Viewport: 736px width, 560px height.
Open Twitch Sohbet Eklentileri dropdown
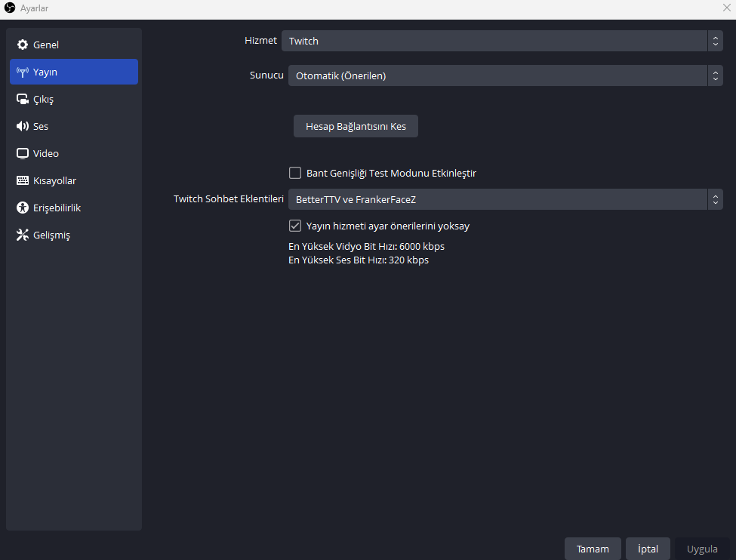pyautogui.click(x=505, y=199)
